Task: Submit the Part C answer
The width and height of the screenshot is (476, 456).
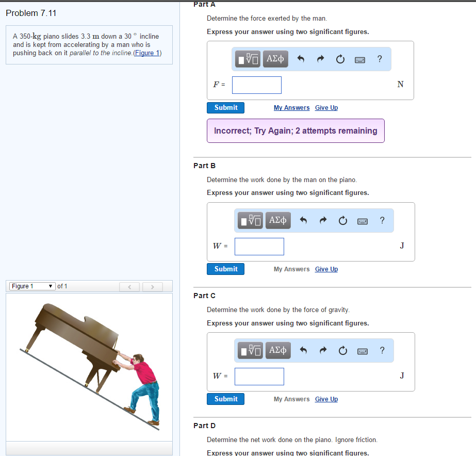Action: click(x=225, y=399)
